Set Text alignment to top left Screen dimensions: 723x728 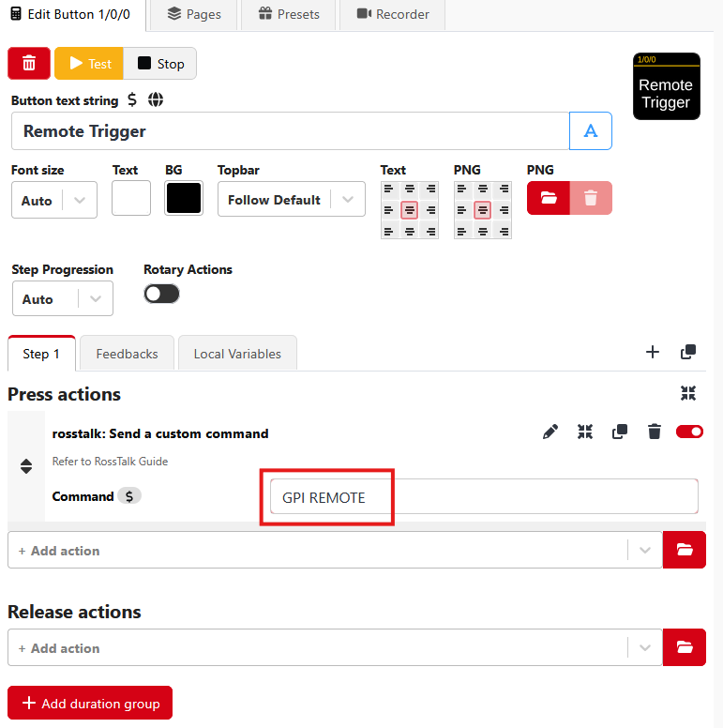[x=389, y=189]
